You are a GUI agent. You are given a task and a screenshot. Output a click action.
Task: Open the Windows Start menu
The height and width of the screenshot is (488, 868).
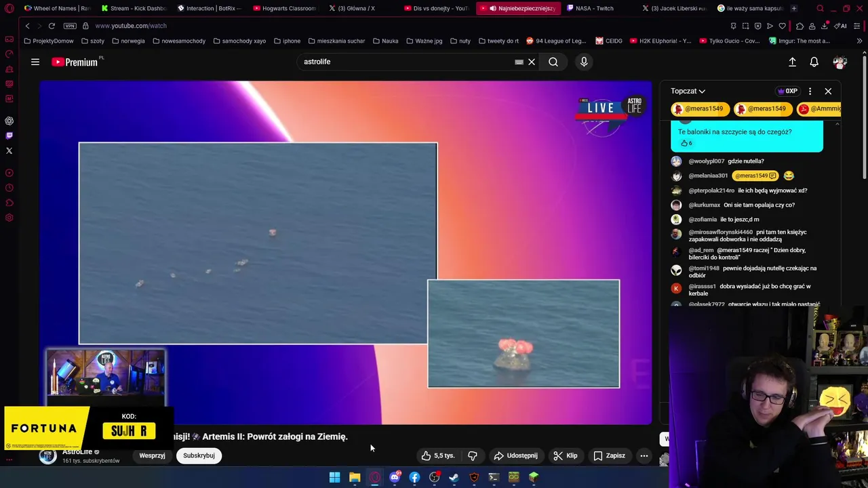[334, 477]
